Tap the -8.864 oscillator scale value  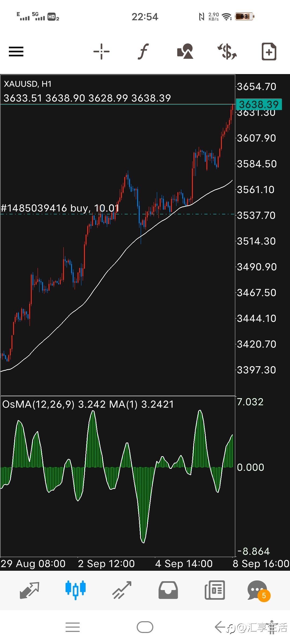click(x=253, y=551)
